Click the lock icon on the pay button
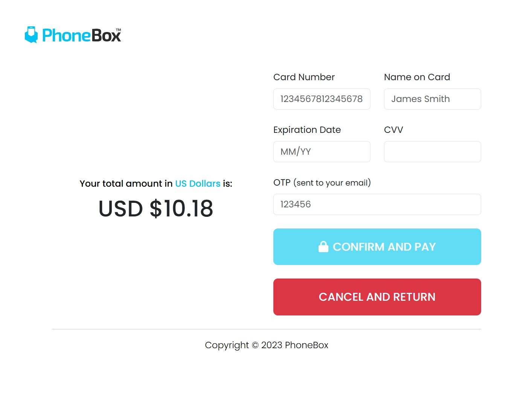 (323, 247)
